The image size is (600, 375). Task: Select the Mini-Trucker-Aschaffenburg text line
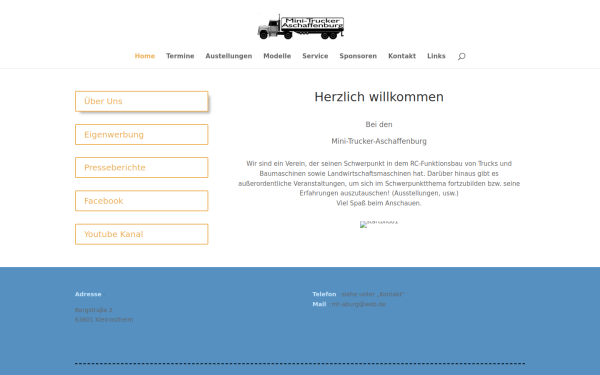379,141
